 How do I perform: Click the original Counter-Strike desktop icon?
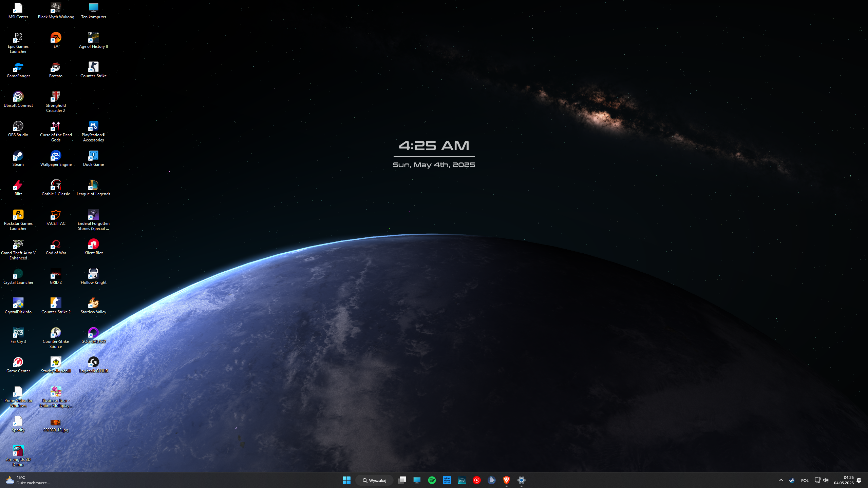pos(93,70)
